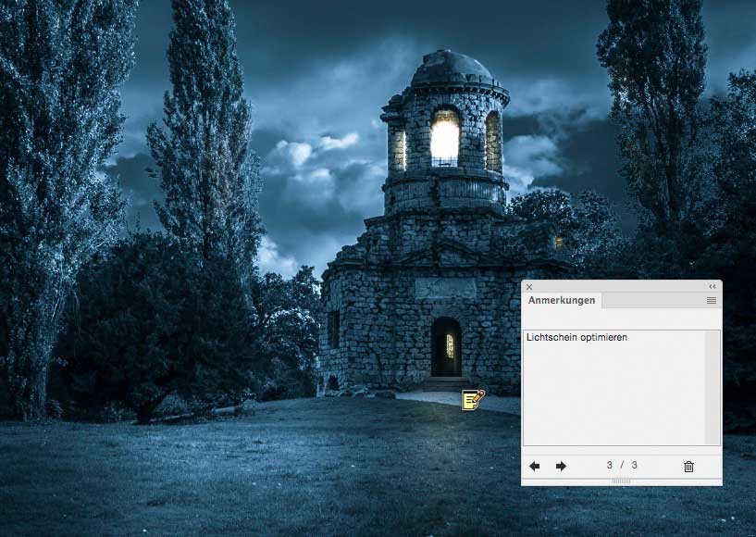The image size is (756, 537).
Task: Select the Anmerkungen tab
Action: (562, 300)
